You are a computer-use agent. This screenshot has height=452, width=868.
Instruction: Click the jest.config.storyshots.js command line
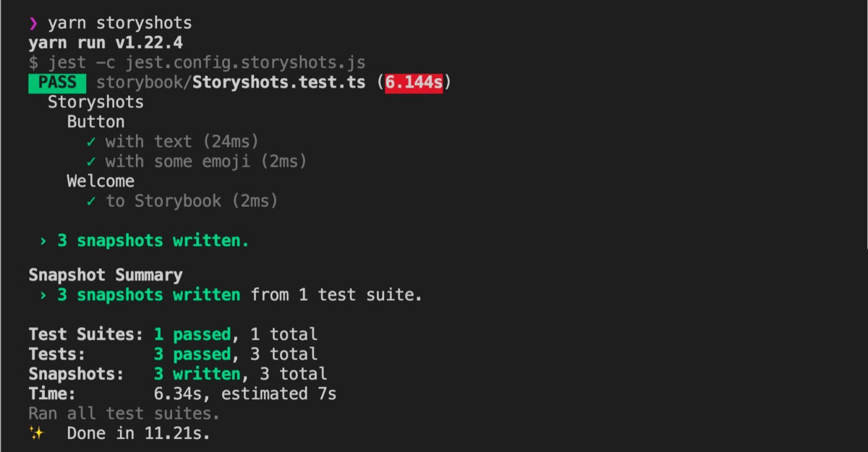197,63
